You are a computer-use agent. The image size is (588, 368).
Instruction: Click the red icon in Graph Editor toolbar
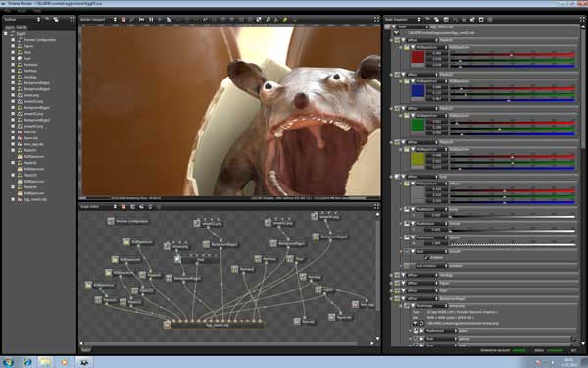click(x=123, y=206)
